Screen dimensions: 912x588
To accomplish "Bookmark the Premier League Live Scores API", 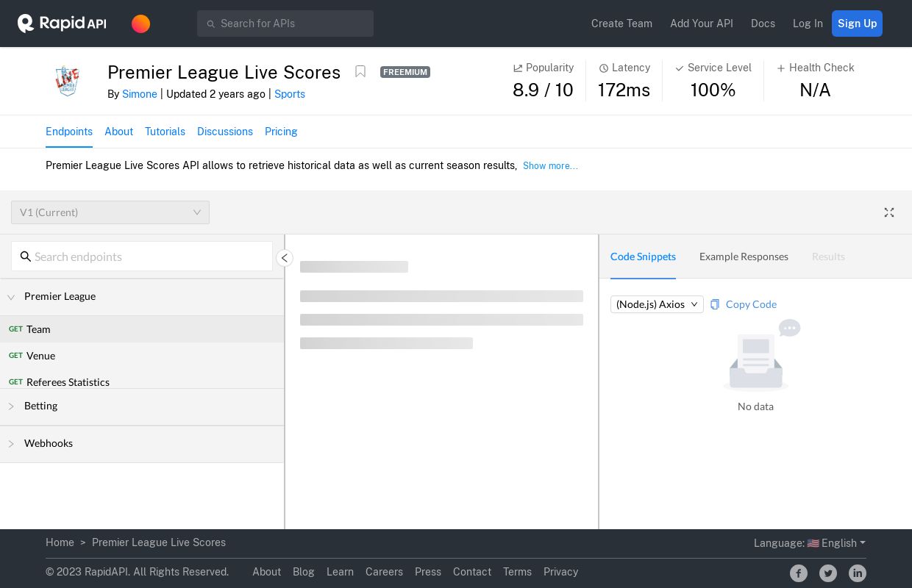I will coord(360,71).
